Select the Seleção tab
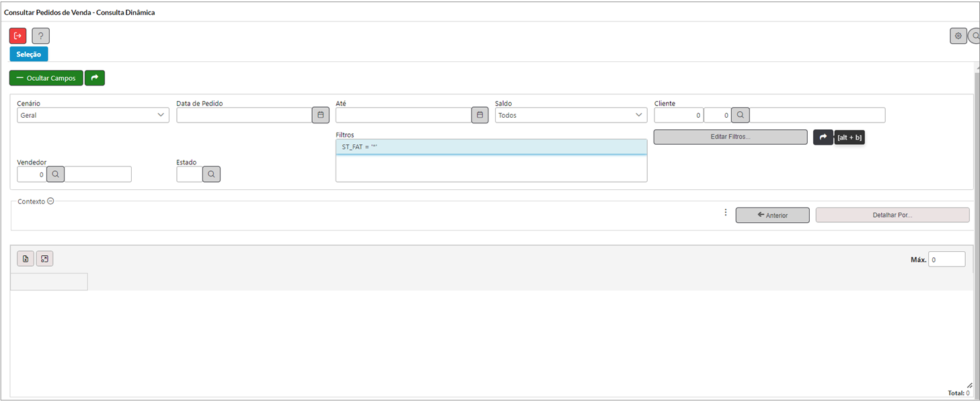 (29, 55)
